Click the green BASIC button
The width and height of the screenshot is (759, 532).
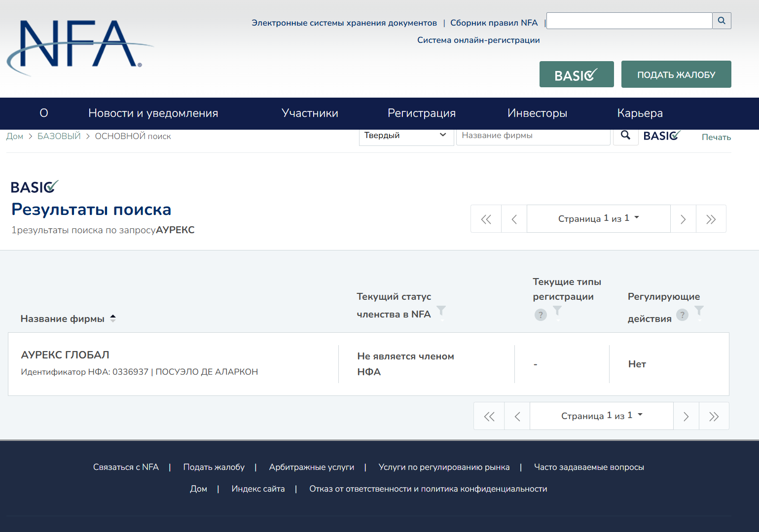click(x=577, y=74)
